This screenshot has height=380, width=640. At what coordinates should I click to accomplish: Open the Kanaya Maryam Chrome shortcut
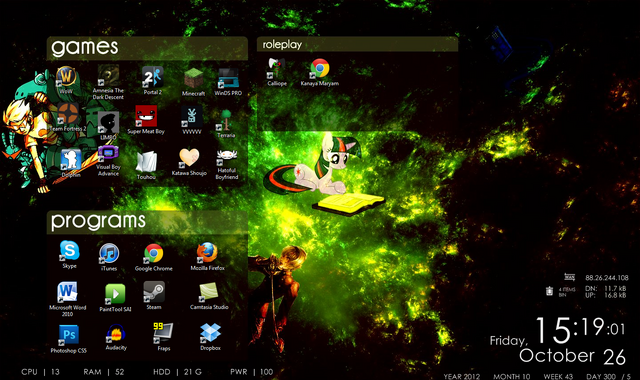click(x=320, y=72)
